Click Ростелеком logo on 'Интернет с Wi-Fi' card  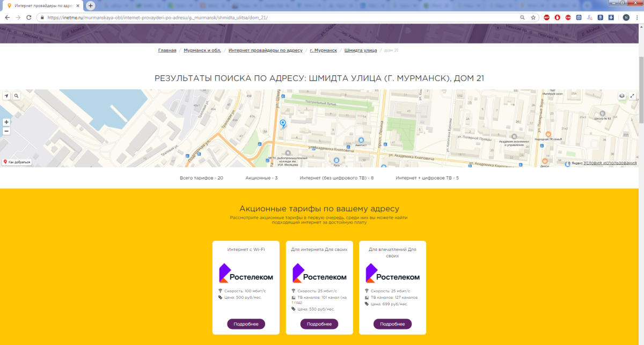tap(246, 273)
